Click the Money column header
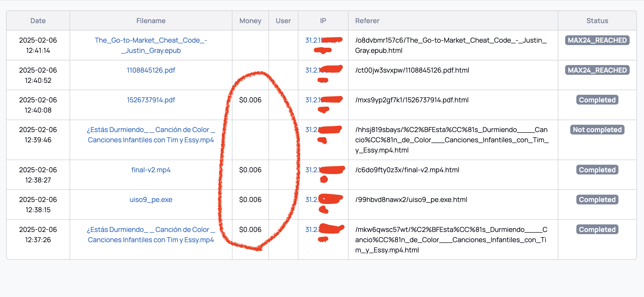The width and height of the screenshot is (644, 297). coord(250,20)
